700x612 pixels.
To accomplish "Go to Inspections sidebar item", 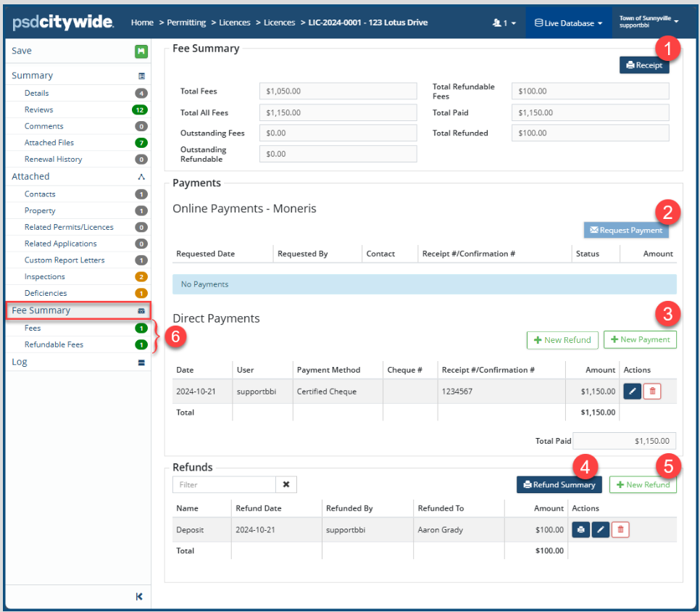I will tap(45, 276).
